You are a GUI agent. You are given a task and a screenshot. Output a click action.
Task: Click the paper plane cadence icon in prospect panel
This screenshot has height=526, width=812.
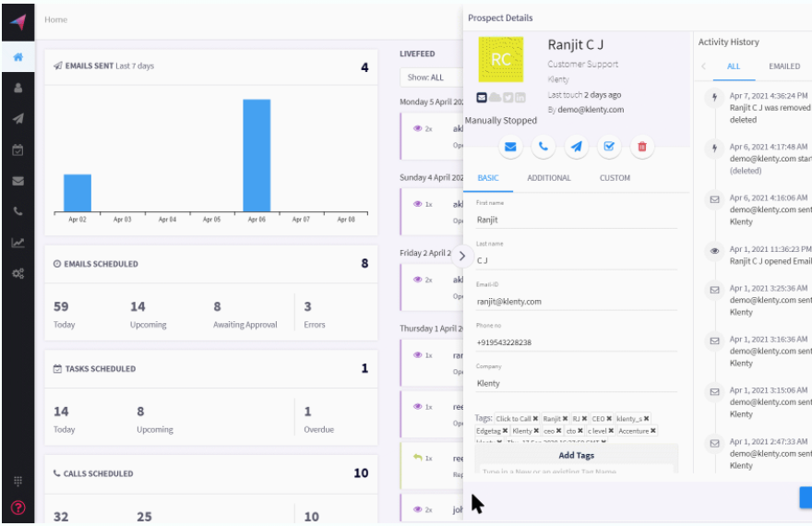click(x=577, y=146)
